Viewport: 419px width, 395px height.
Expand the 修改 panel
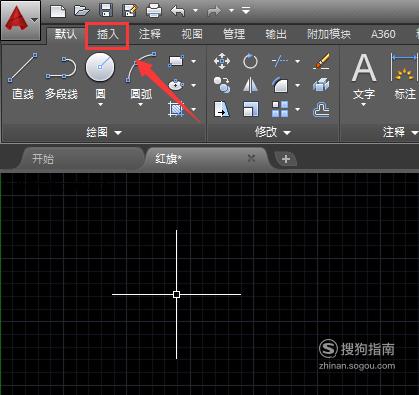273,132
